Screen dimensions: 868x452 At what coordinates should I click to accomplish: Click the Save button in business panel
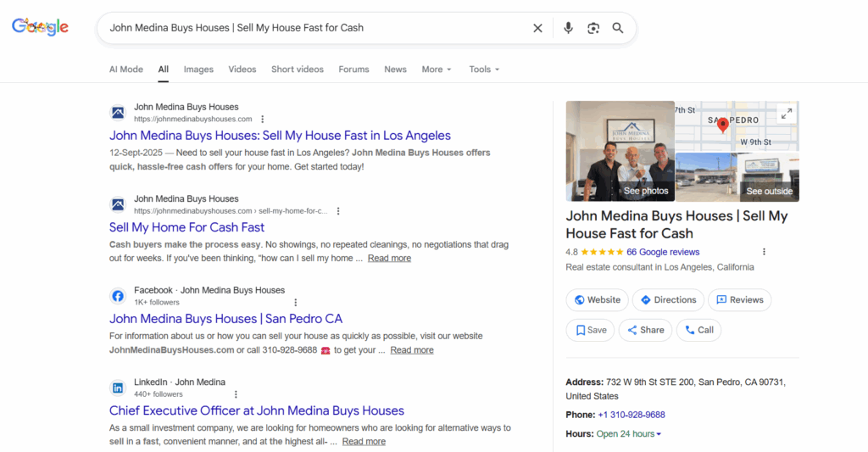(x=591, y=330)
